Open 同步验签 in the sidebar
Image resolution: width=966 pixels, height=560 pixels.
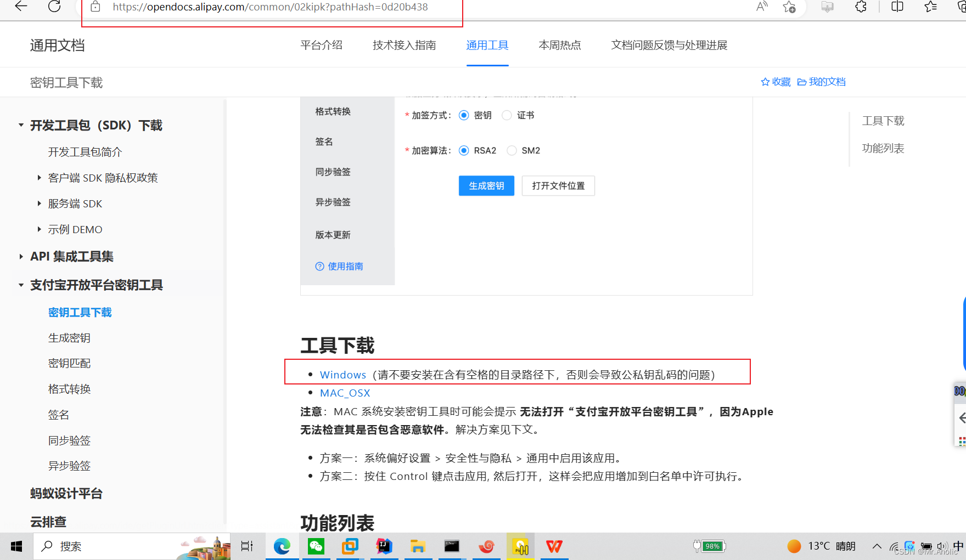coord(69,440)
